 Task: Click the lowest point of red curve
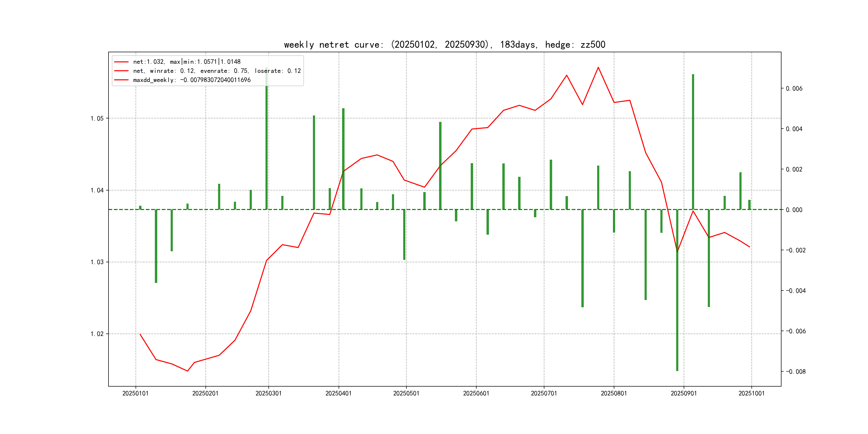[x=188, y=371]
